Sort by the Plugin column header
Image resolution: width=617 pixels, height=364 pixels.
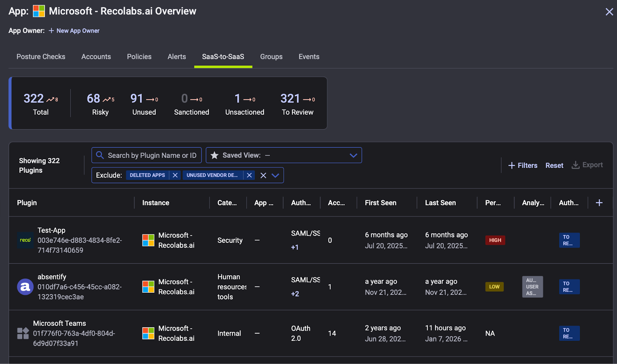[x=27, y=203]
